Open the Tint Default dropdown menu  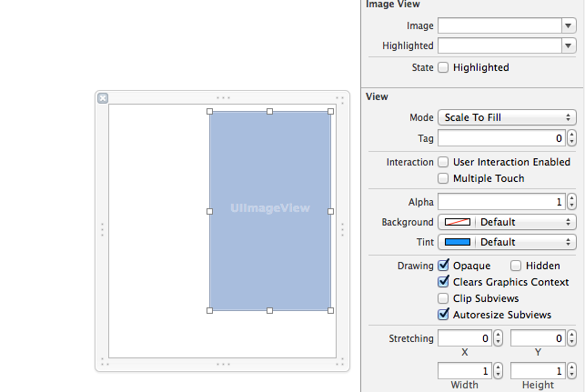pyautogui.click(x=526, y=242)
